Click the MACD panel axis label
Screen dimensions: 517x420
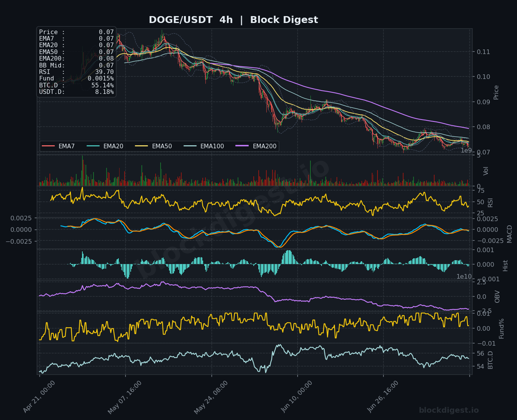[x=509, y=234]
